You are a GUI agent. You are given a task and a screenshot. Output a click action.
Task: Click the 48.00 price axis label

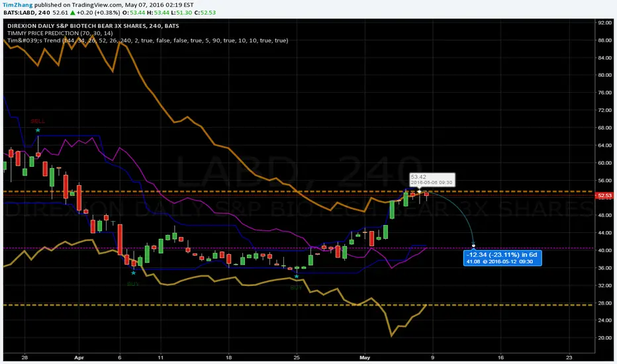click(x=605, y=215)
